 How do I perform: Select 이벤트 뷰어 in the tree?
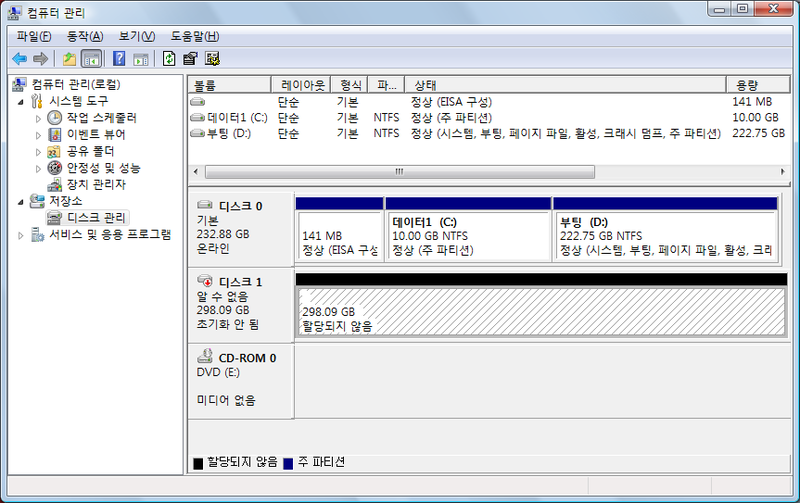[x=95, y=134]
